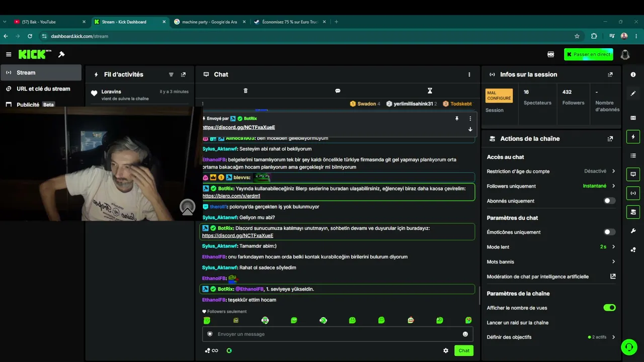Open AI chat moderation external link
The width and height of the screenshot is (644, 362).
click(x=613, y=276)
